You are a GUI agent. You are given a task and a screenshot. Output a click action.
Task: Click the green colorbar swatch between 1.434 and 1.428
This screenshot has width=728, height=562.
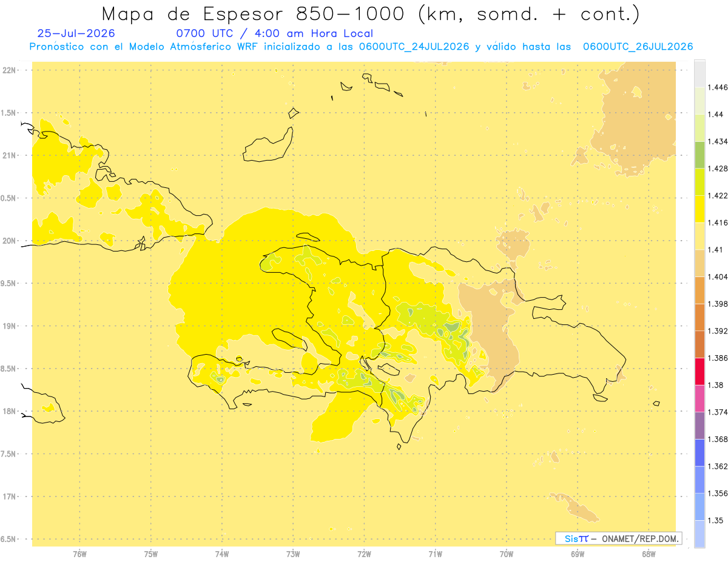point(699,155)
